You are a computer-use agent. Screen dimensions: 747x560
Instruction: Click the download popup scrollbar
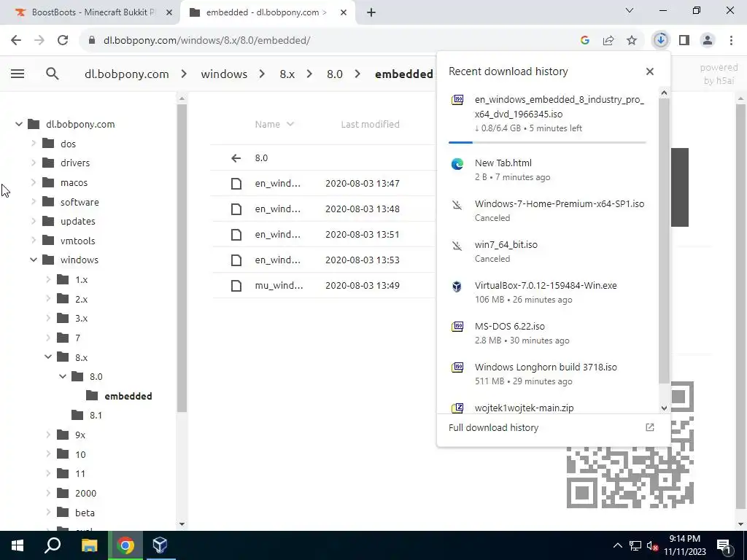pyautogui.click(x=664, y=241)
